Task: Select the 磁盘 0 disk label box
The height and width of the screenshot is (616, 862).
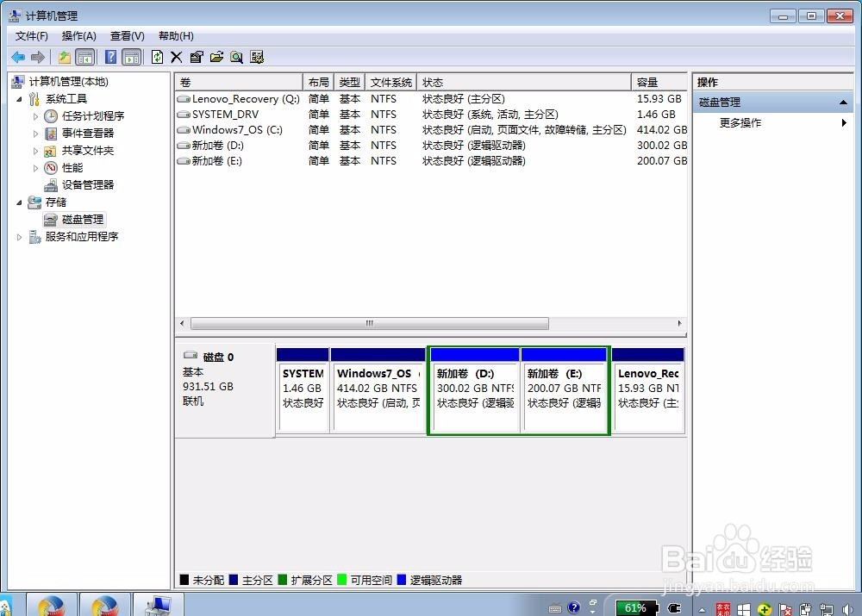Action: [x=225, y=390]
